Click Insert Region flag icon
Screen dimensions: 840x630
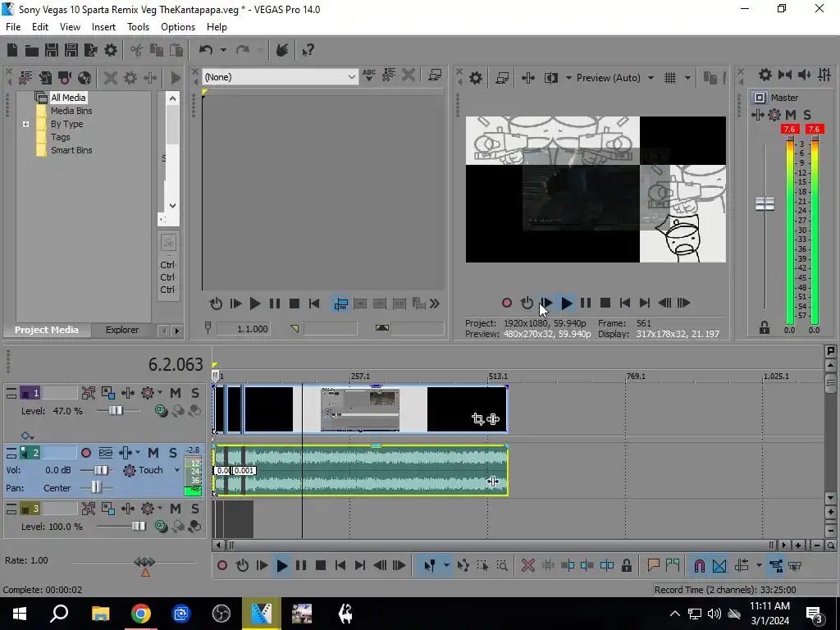tap(673, 565)
